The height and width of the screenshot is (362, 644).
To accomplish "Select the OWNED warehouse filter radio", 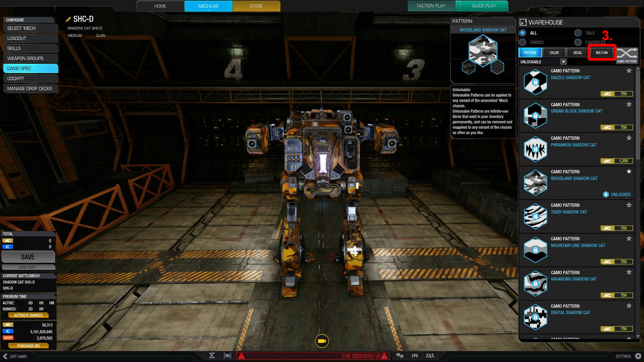I will pos(522,42).
